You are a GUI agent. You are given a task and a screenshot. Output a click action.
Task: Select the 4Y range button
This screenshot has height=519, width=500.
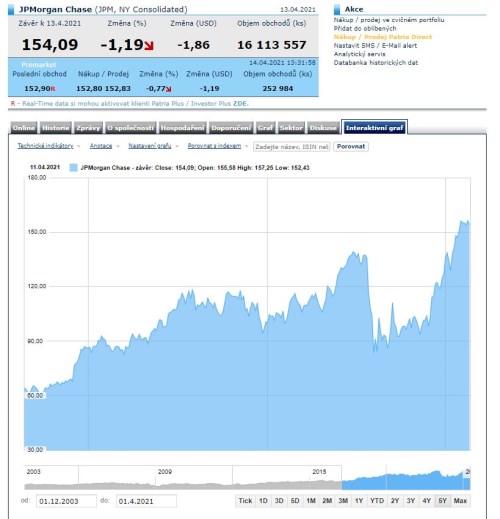point(427,501)
